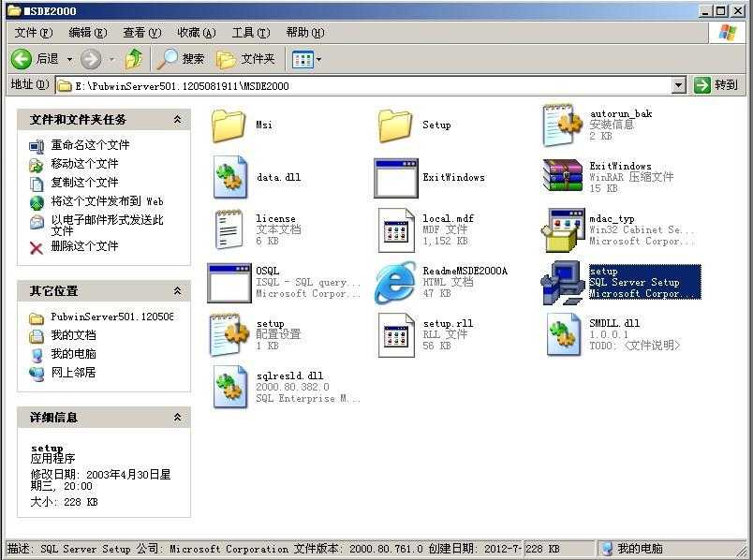Open the 编辑(E) menu
Screen dimensions: 753x560
point(88,33)
